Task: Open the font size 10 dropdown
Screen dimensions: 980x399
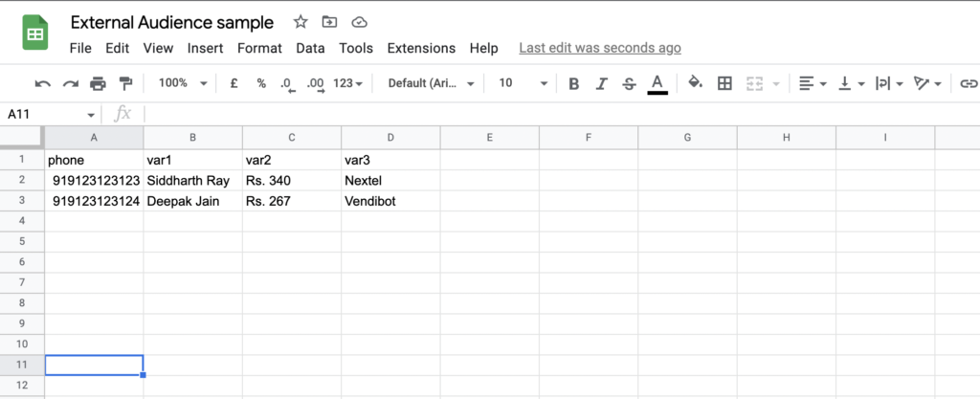Action: [523, 83]
